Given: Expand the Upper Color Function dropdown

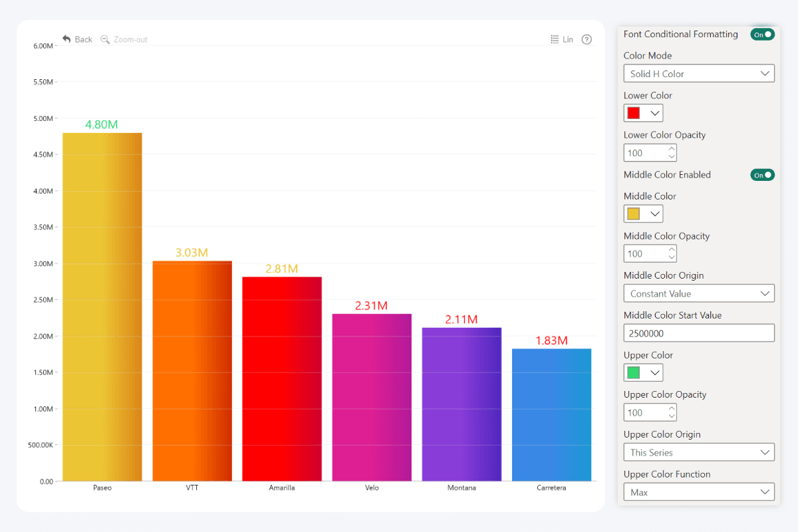Looking at the screenshot, I should [698, 492].
